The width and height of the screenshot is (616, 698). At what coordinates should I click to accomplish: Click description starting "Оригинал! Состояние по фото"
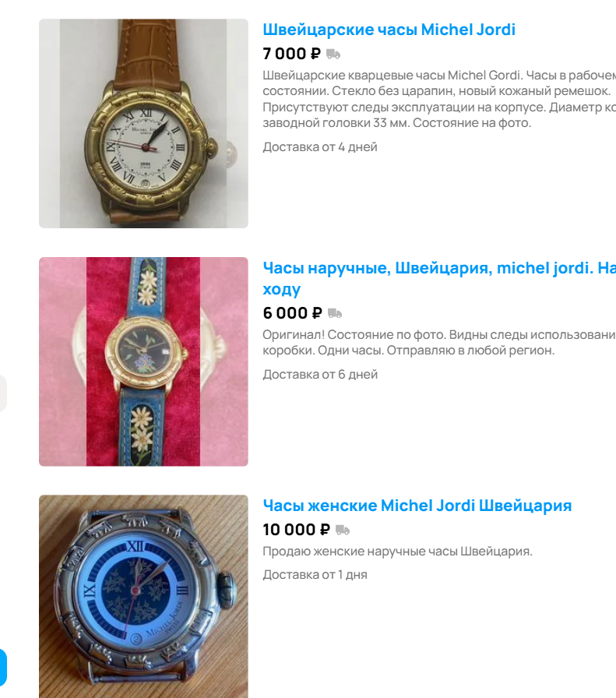pos(439,342)
